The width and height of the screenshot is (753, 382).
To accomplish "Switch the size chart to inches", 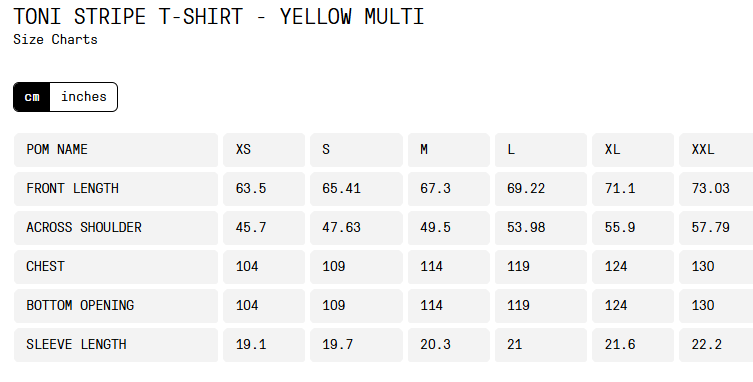I will coord(84,97).
